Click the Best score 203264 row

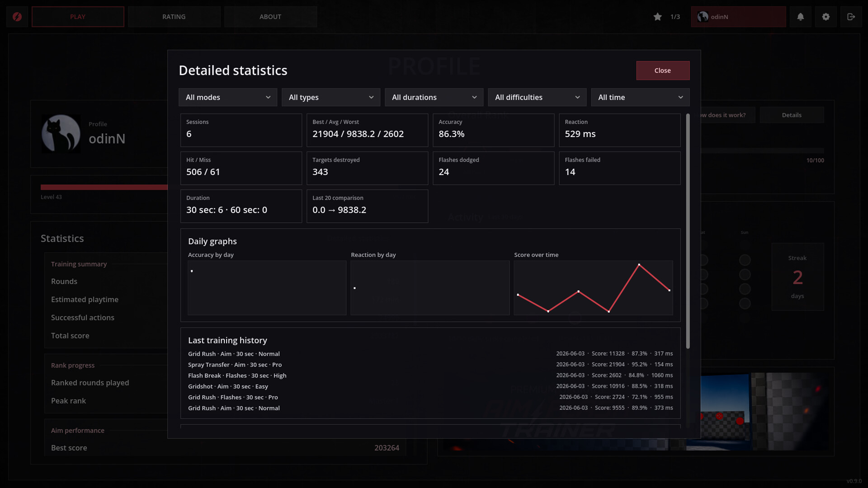pyautogui.click(x=225, y=448)
